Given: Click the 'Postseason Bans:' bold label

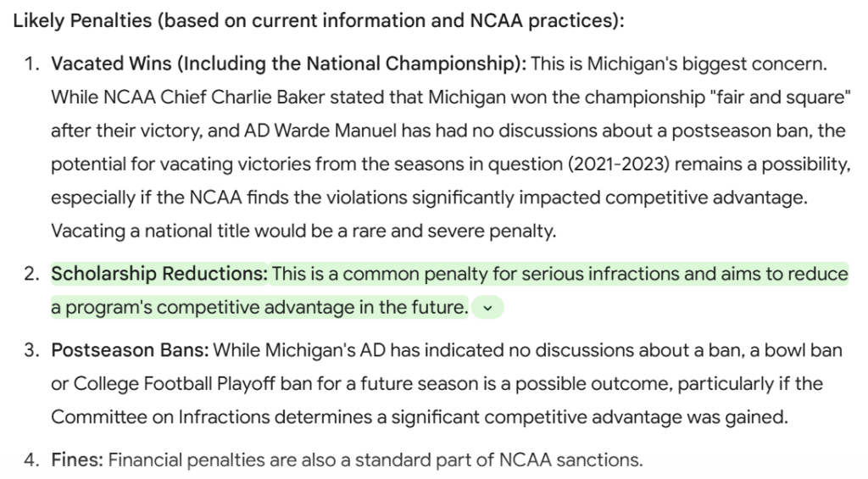Looking at the screenshot, I should pos(130,350).
